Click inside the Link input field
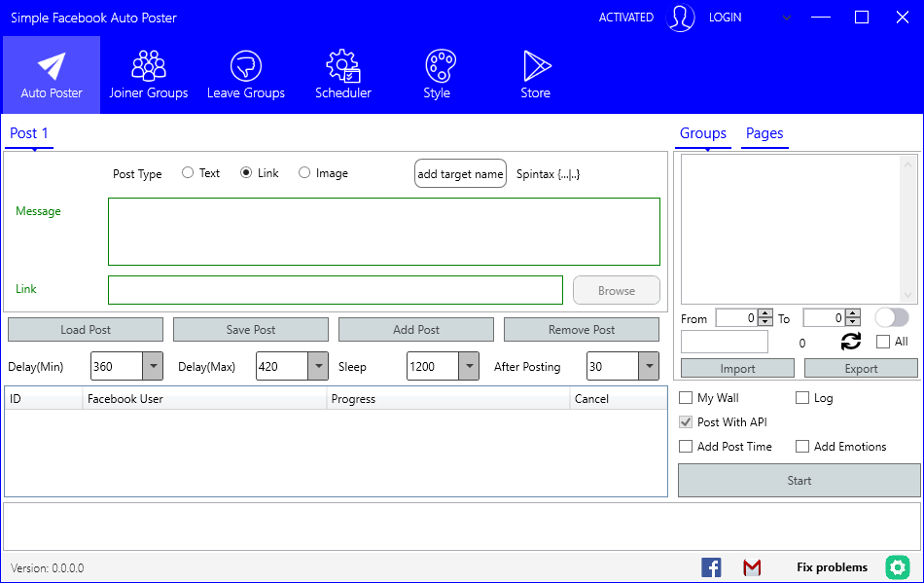Viewport: 924px width, 583px height. [x=336, y=290]
